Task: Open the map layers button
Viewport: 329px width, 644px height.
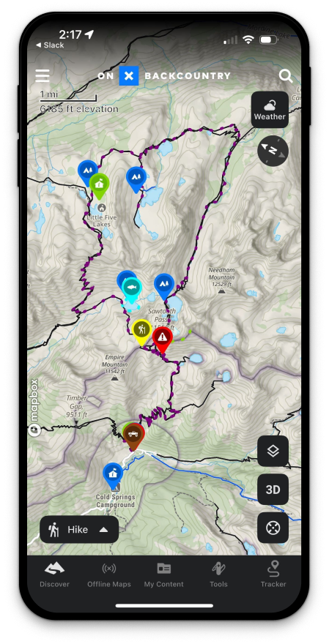Action: (x=273, y=451)
